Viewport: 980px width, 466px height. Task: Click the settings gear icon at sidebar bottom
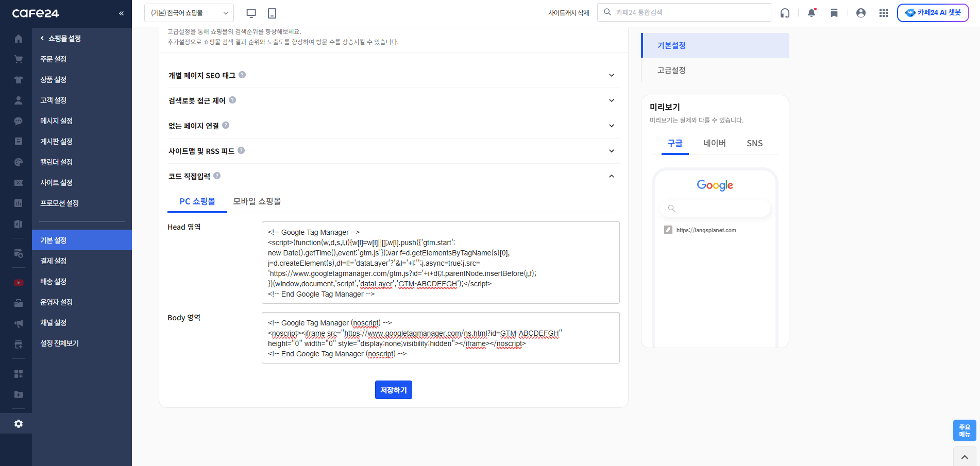pos(19,424)
